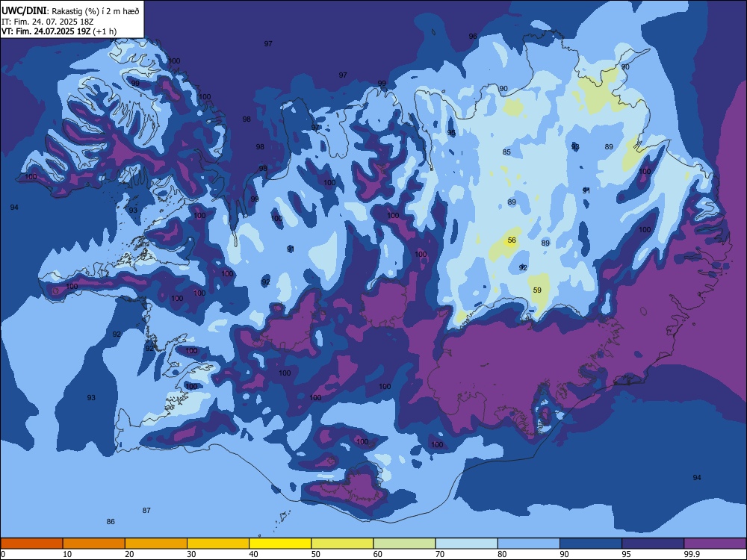This screenshot has height=560, width=747.
Task: Click the legend tick label 30
Action: pos(191,554)
